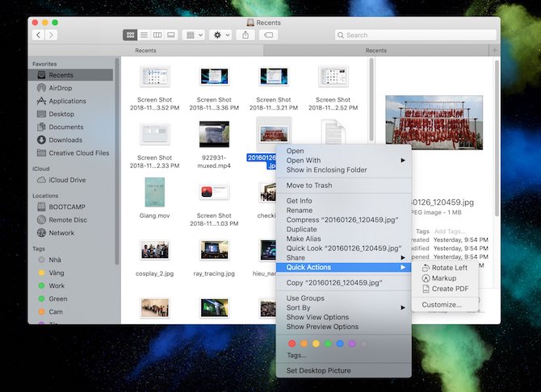This screenshot has width=541, height=392.
Task: Switch to column view in toolbar
Action: click(x=157, y=35)
